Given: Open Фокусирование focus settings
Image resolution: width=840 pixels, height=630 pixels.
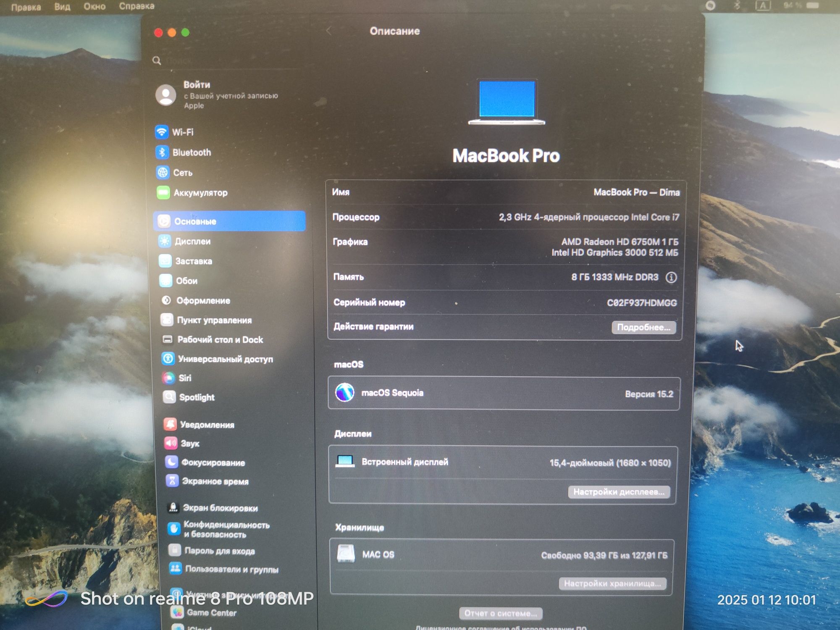Looking at the screenshot, I should [x=205, y=462].
